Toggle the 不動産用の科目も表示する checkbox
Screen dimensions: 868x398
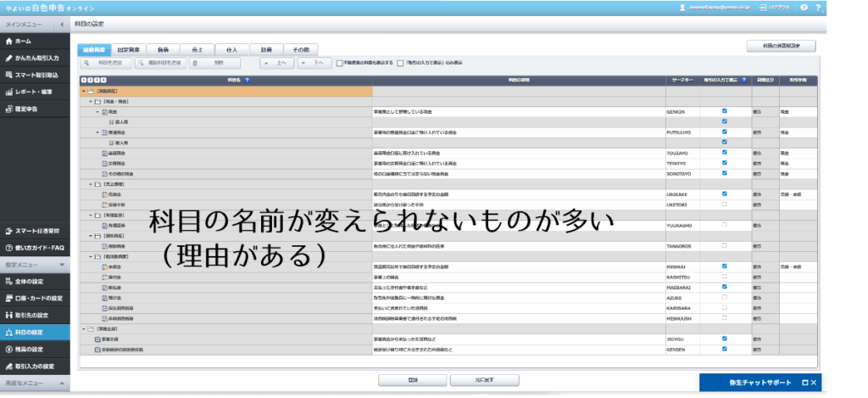click(x=340, y=63)
